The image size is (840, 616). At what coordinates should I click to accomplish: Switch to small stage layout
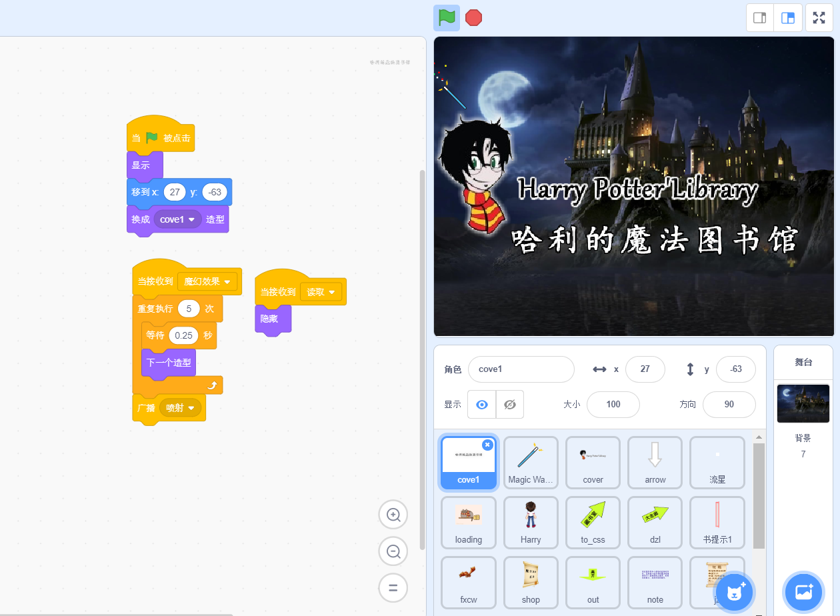pyautogui.click(x=759, y=18)
